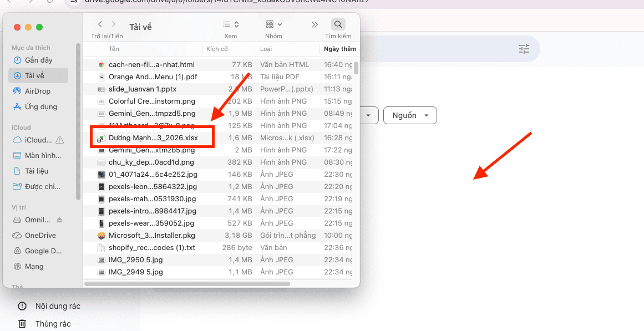Select file slide_luanvan 1.pptx

tap(143, 89)
